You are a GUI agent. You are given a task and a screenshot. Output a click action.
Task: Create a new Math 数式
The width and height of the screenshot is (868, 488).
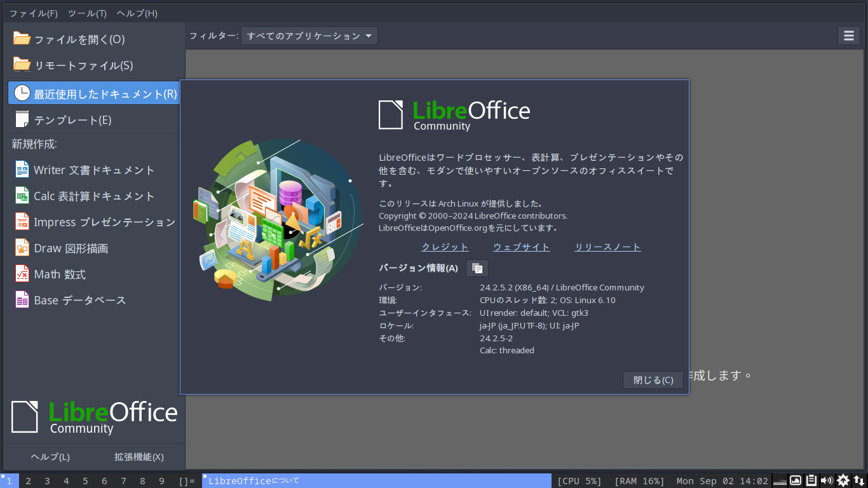(x=95, y=274)
